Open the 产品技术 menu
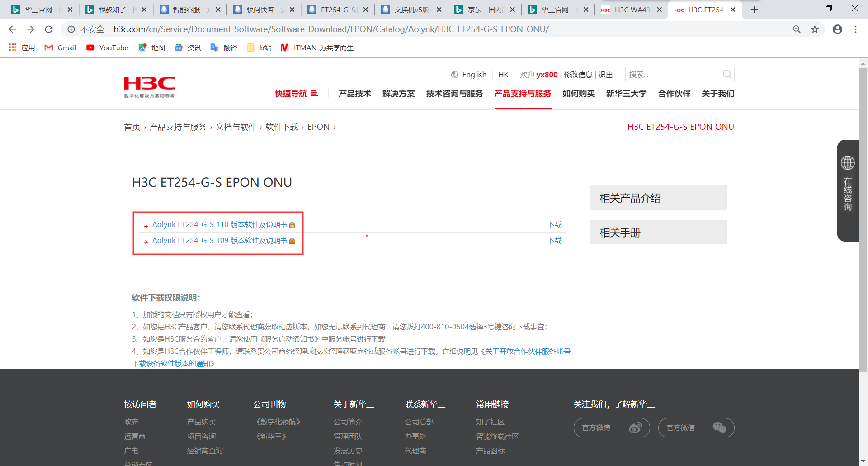Image resolution: width=868 pixels, height=466 pixels. click(x=355, y=94)
